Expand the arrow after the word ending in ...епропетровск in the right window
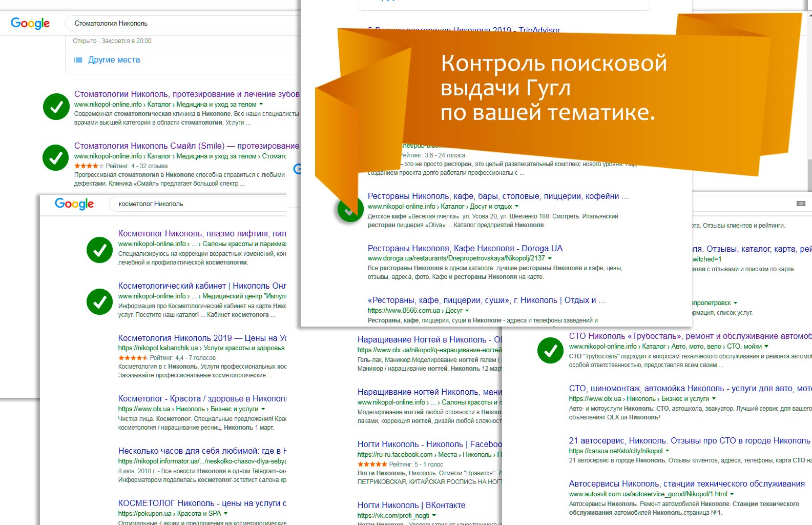 click(735, 303)
